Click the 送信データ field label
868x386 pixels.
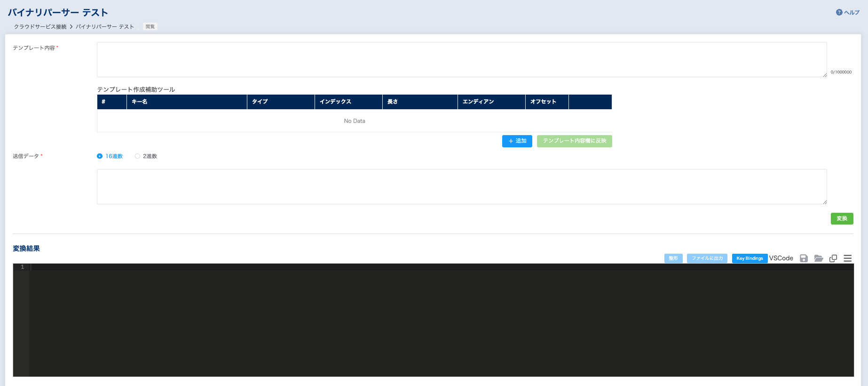point(26,156)
